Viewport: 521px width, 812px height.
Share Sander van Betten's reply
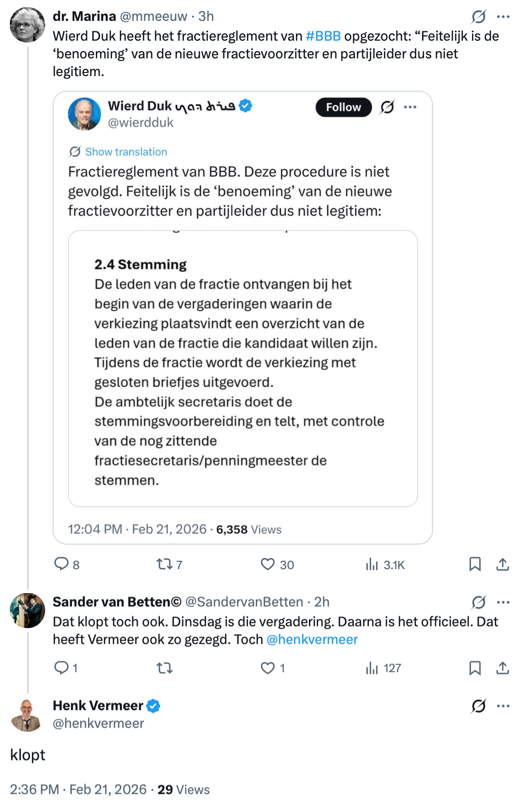[502, 668]
